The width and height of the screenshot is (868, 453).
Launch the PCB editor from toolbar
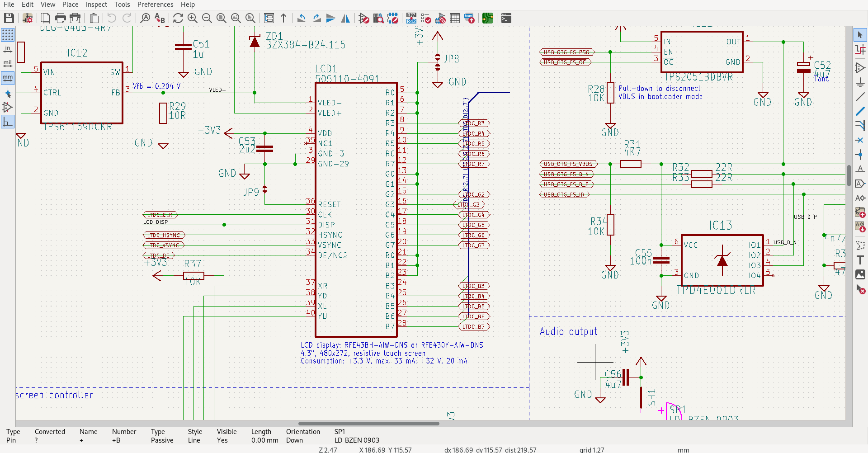487,18
